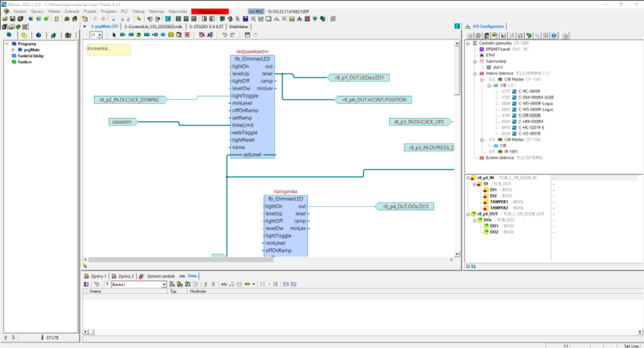Viewport: 644px width, 348px height.
Task: Collapse the r8_p4_OUT structure node
Action: pyautogui.click(x=468, y=214)
